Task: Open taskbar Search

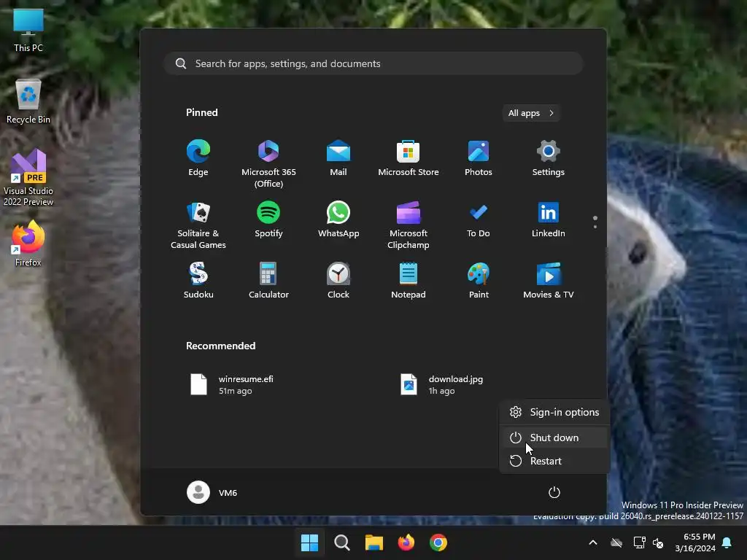Action: 341,542
